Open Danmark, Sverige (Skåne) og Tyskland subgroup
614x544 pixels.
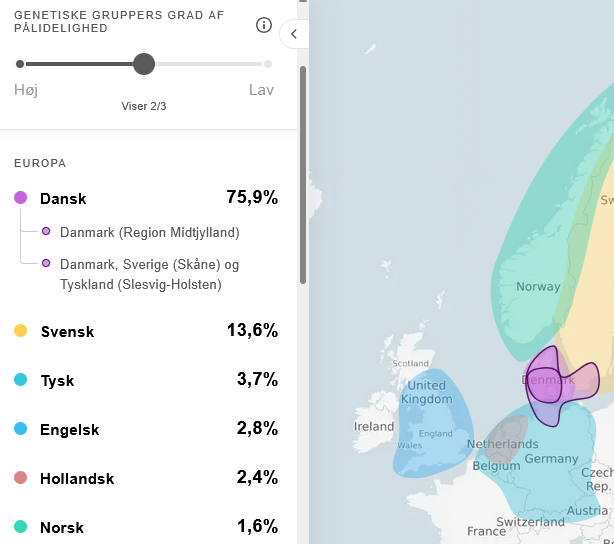pos(149,274)
